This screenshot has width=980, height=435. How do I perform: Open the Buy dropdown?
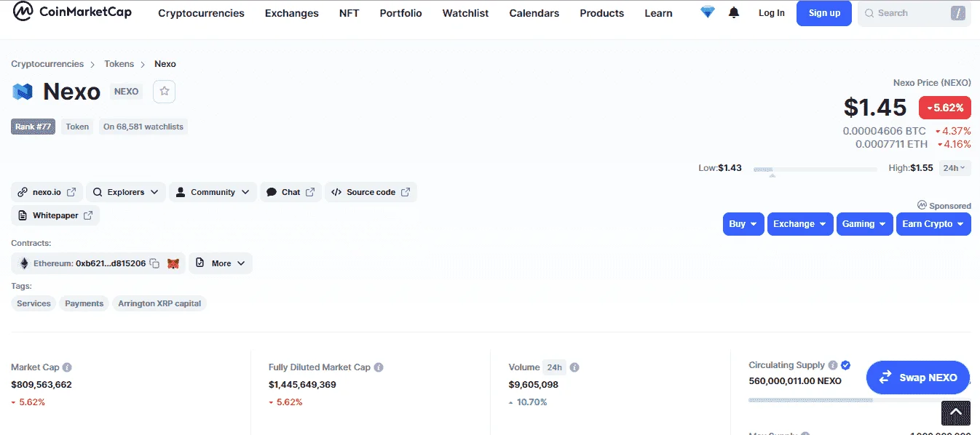(x=743, y=224)
